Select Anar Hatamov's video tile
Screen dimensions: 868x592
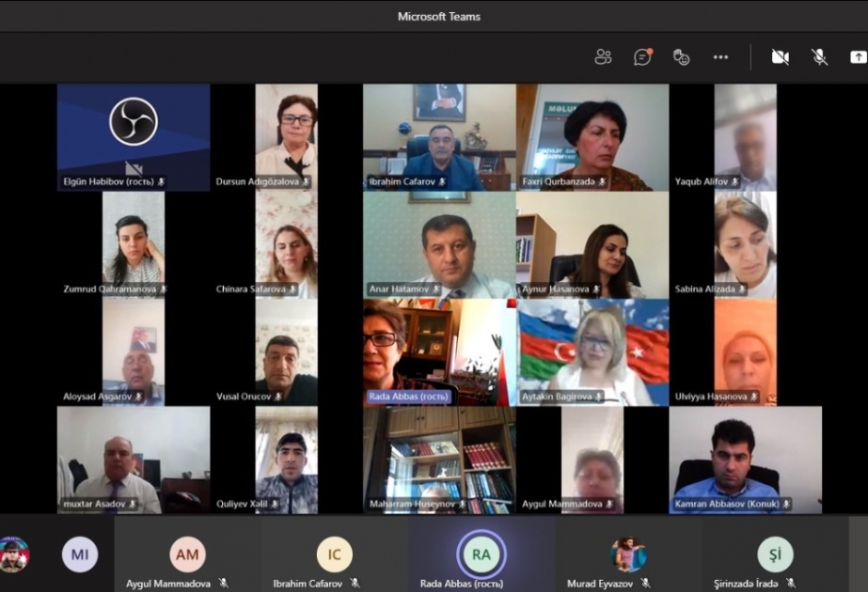coord(439,245)
